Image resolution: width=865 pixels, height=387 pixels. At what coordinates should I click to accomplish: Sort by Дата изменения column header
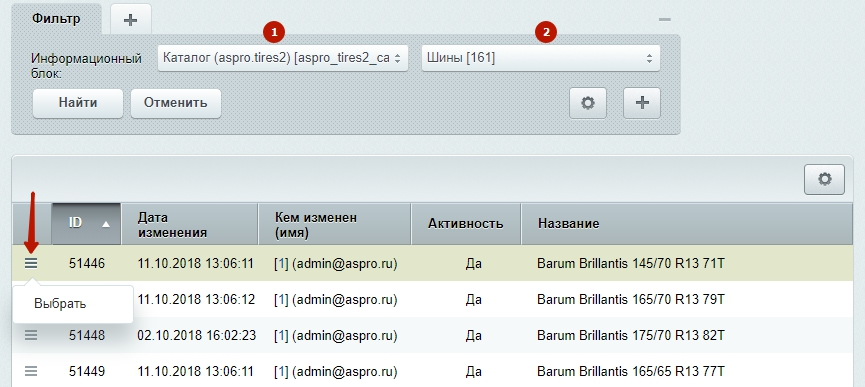(x=190, y=224)
